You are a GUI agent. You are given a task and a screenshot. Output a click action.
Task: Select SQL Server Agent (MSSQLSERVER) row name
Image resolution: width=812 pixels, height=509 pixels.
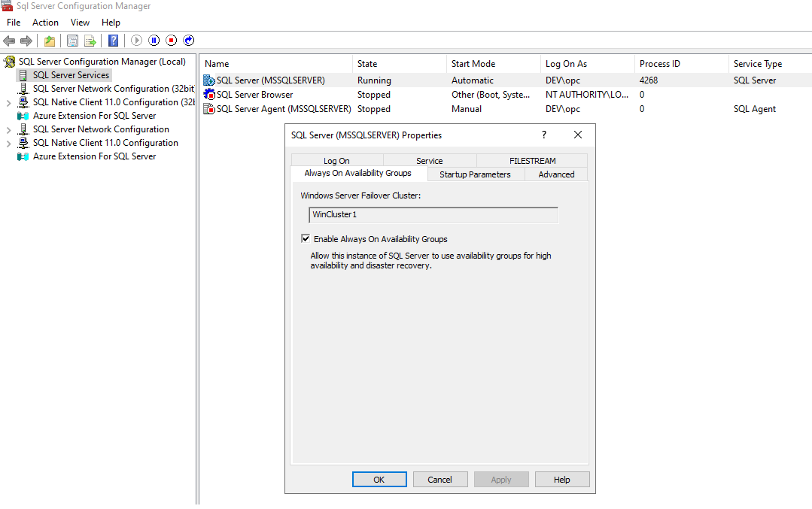pos(284,109)
